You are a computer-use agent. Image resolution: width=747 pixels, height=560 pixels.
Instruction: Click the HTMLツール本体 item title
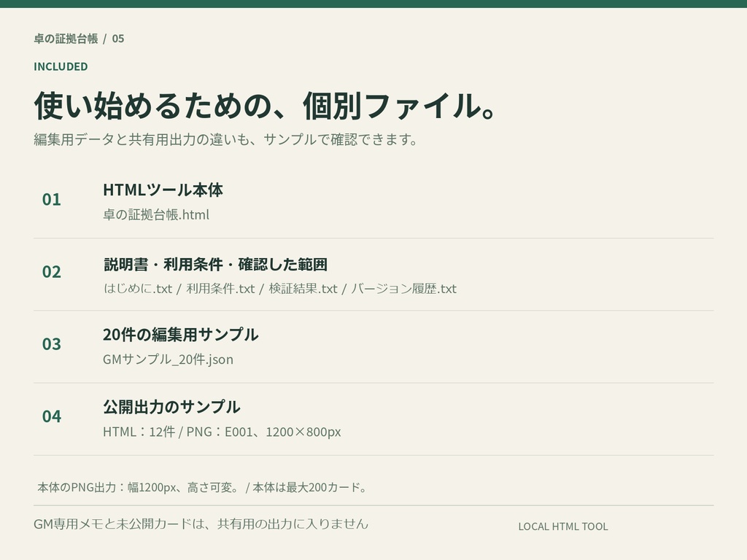163,190
